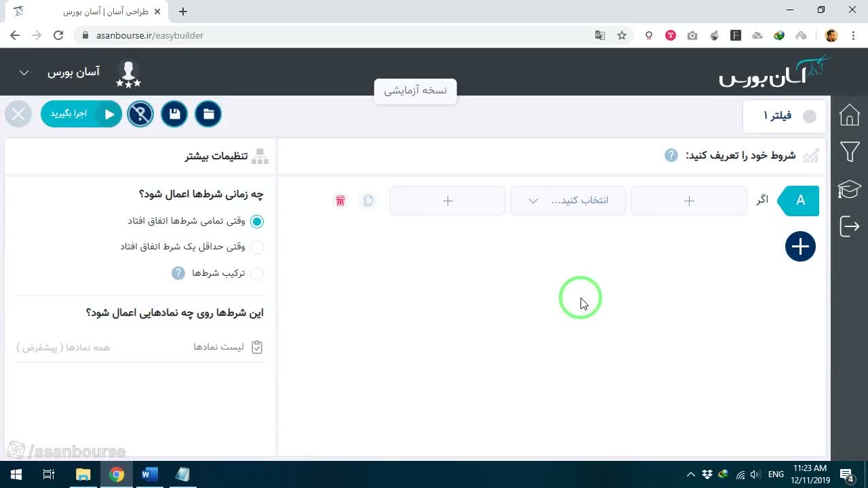Add new condition with dark plus button

pos(800,246)
